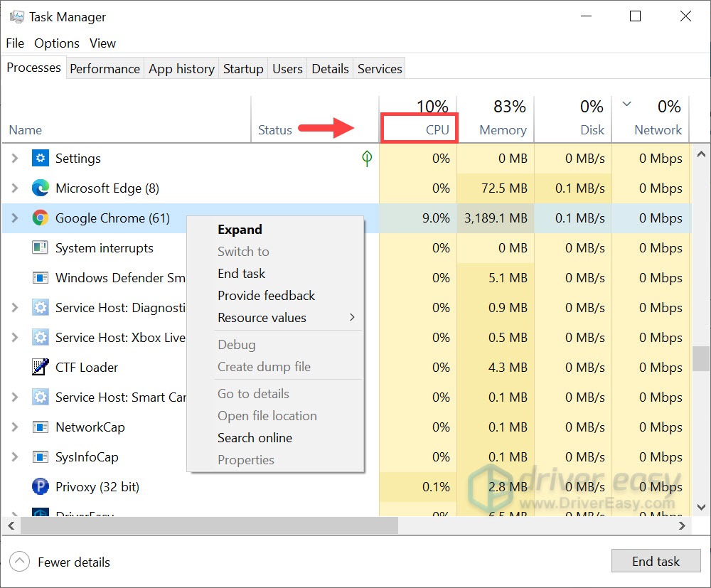This screenshot has width=711, height=588.
Task: Click the System interrupts process icon
Action: pos(41,248)
